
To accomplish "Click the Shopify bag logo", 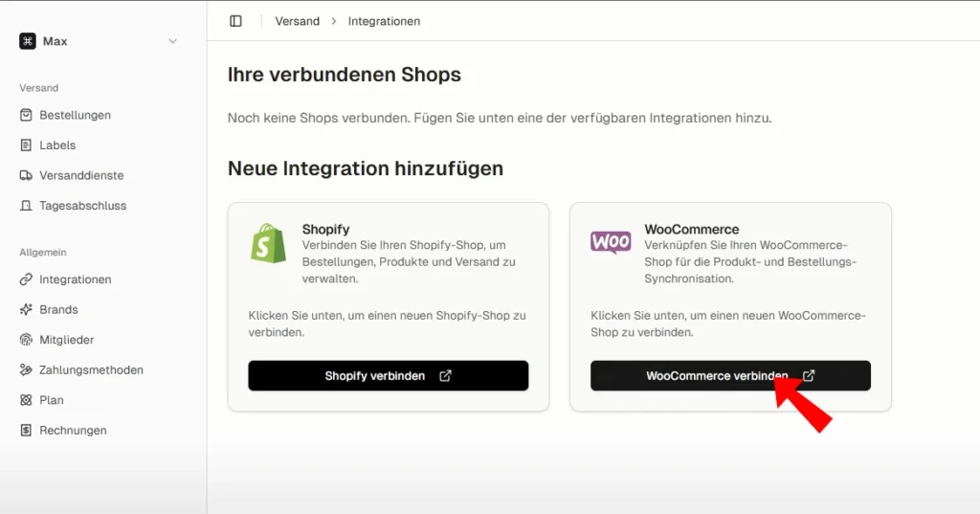I will pos(268,243).
